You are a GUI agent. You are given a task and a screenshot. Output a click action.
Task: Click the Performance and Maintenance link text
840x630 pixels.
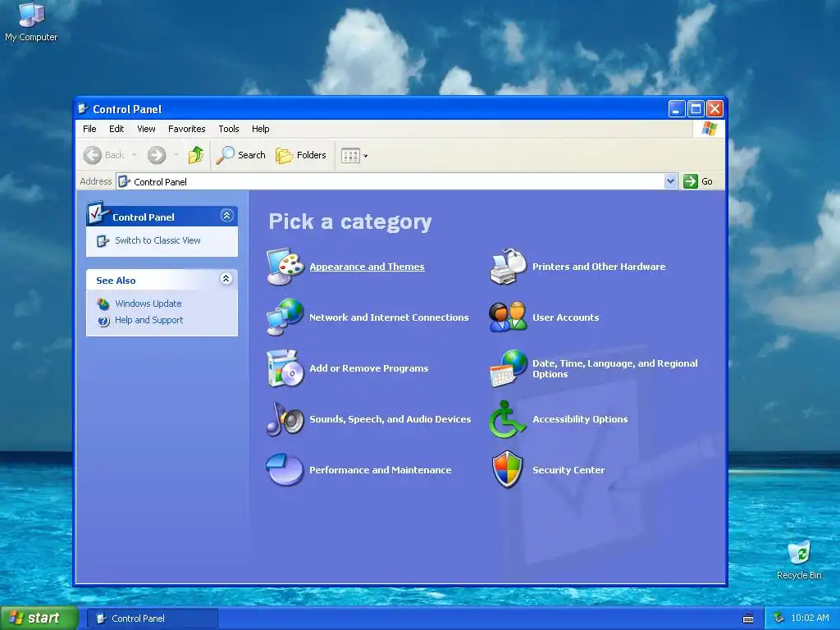[381, 470]
